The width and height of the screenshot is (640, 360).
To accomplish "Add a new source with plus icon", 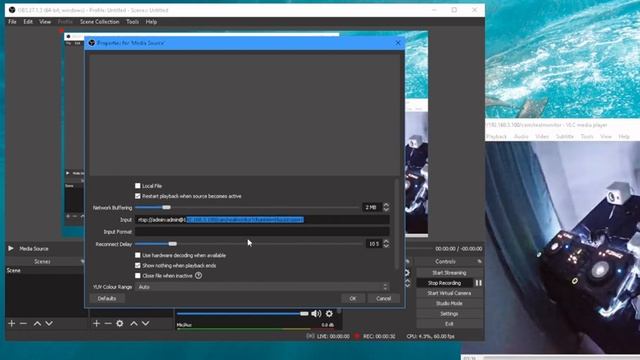I will pyautogui.click(x=96, y=324).
